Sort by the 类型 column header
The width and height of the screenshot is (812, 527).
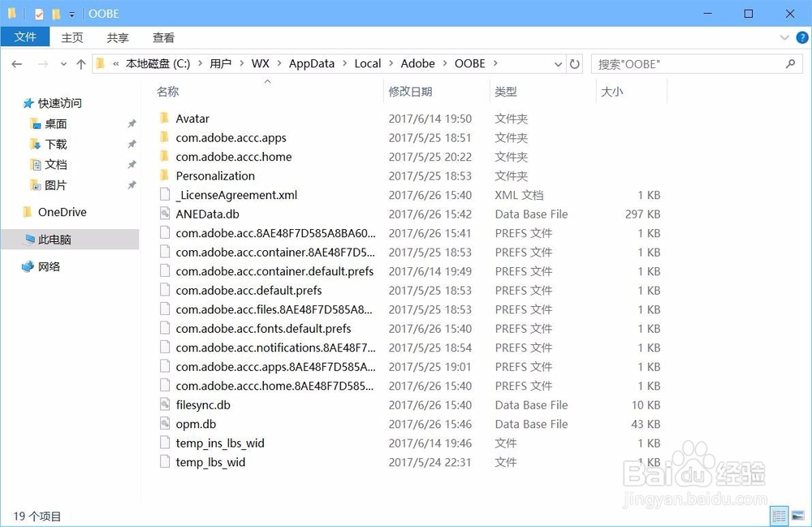pyautogui.click(x=505, y=92)
